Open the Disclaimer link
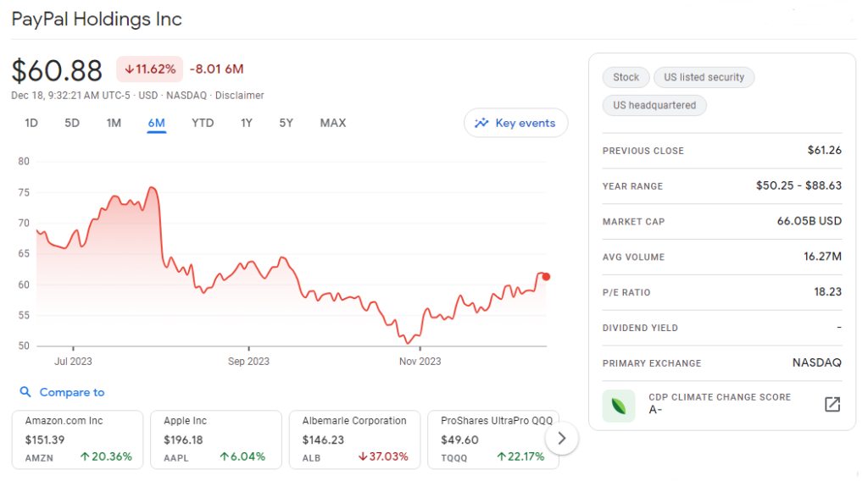Image resolution: width=868 pixels, height=481 pixels. coord(240,96)
